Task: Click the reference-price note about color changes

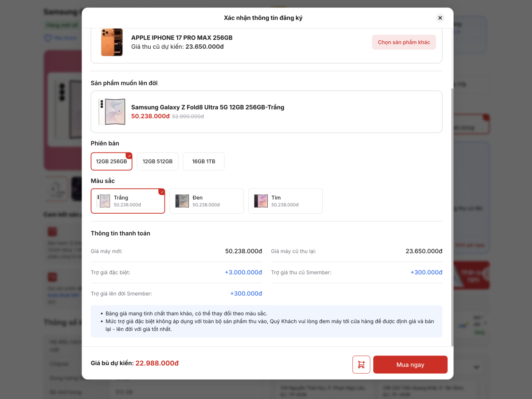Action: (186, 313)
